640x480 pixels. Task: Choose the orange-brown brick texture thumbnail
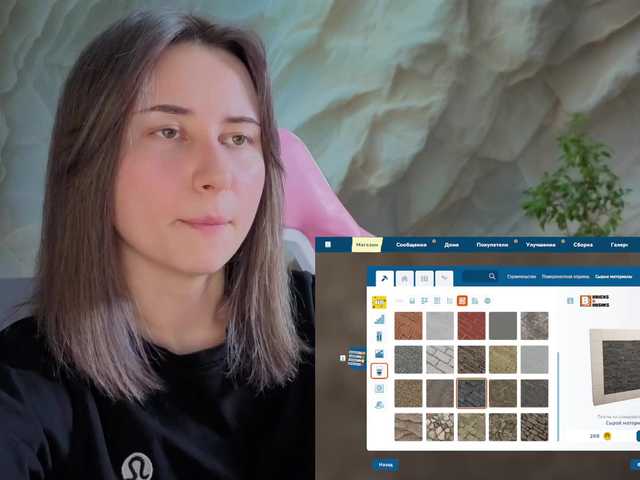pyautogui.click(x=409, y=326)
